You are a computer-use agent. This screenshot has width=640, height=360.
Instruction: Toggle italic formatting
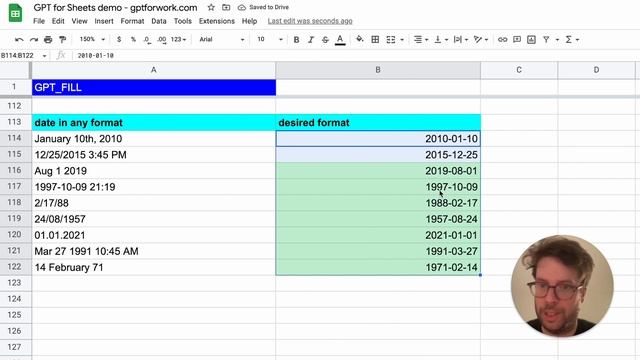click(311, 40)
